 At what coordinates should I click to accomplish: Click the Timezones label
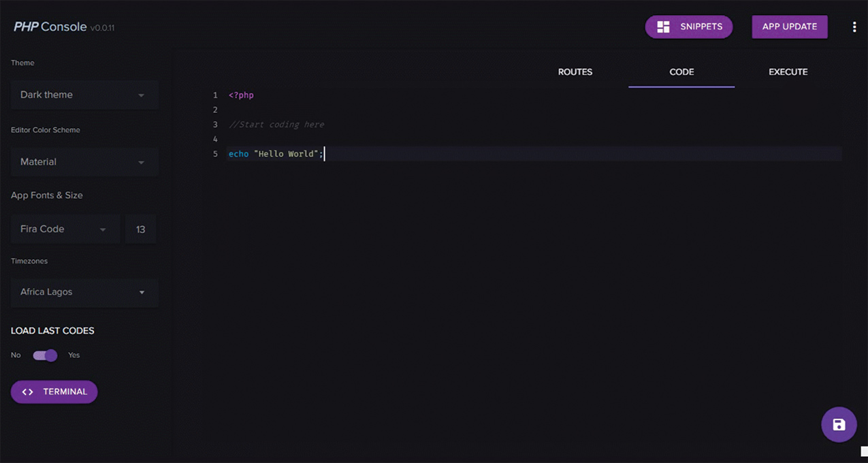pyautogui.click(x=29, y=261)
